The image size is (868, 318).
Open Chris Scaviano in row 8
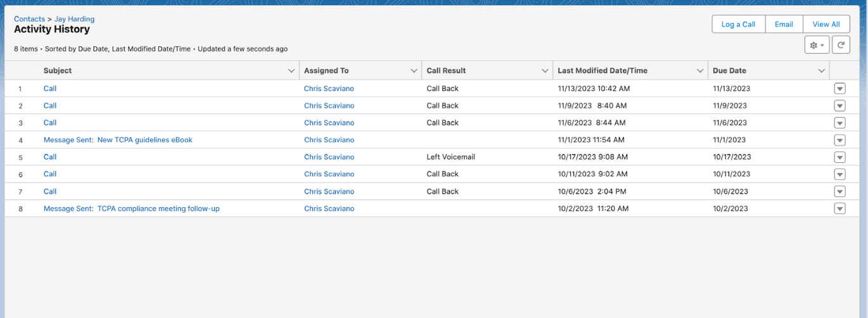[329, 208]
